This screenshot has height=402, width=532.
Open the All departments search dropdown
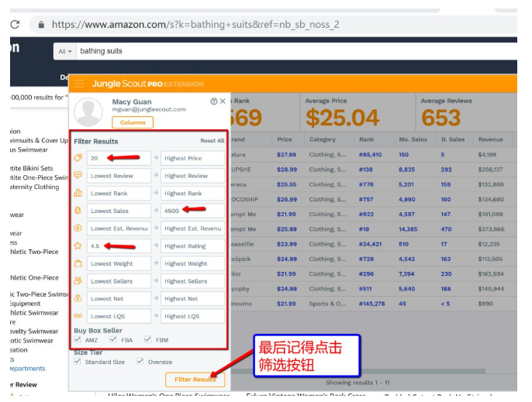click(64, 51)
